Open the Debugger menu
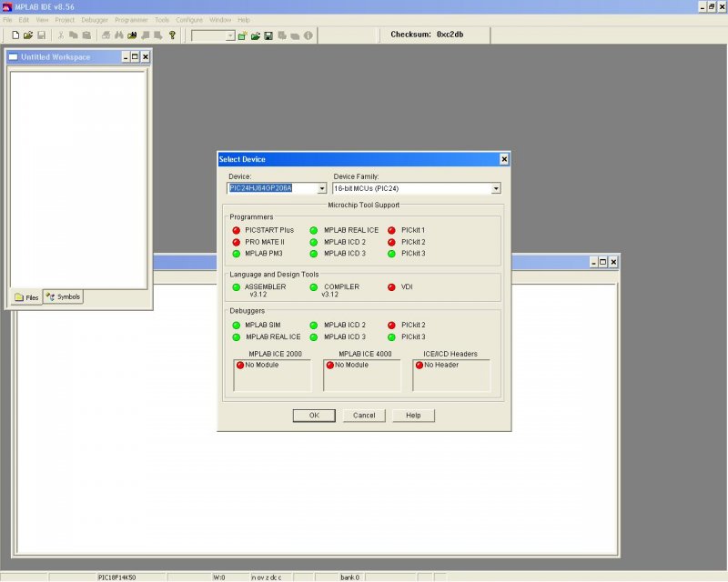The width and height of the screenshot is (728, 582). pyautogui.click(x=95, y=20)
